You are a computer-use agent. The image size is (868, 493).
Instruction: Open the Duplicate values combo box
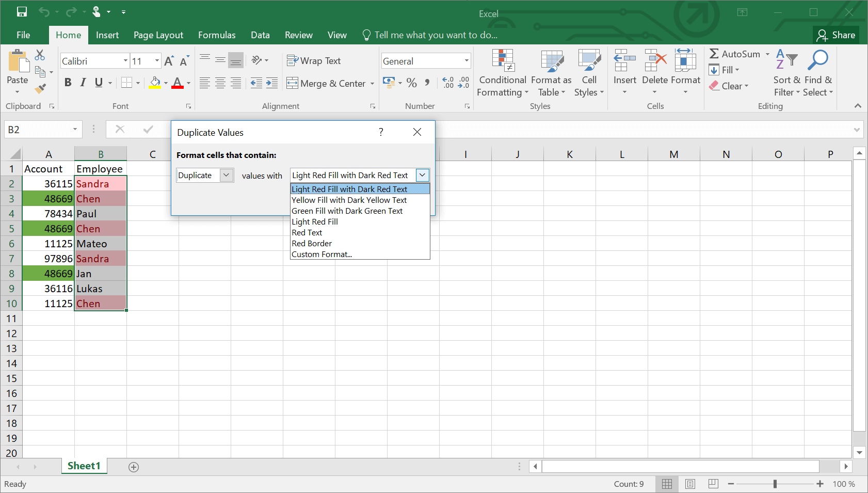(x=226, y=175)
